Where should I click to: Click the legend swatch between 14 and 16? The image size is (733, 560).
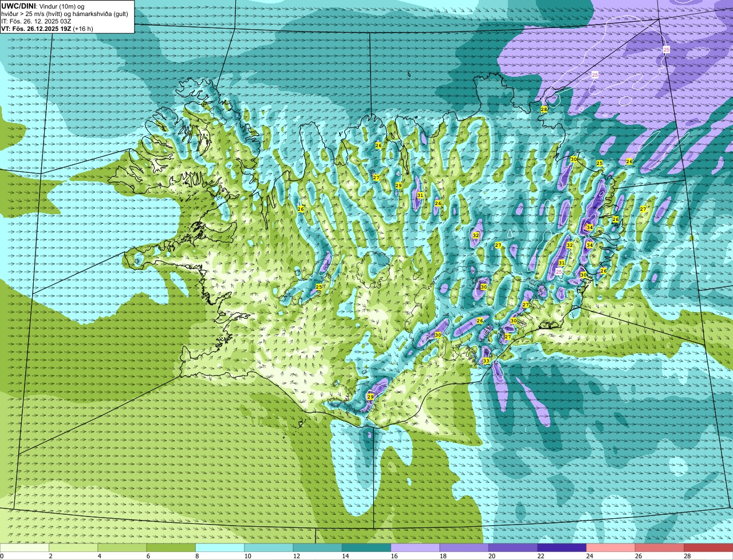click(366, 548)
